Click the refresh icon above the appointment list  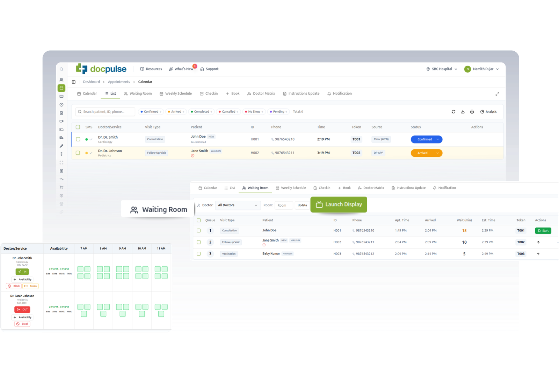pos(453,111)
